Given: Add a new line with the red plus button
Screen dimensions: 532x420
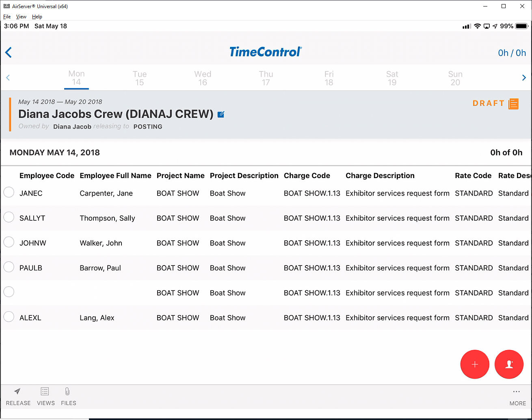Looking at the screenshot, I should click(x=475, y=364).
